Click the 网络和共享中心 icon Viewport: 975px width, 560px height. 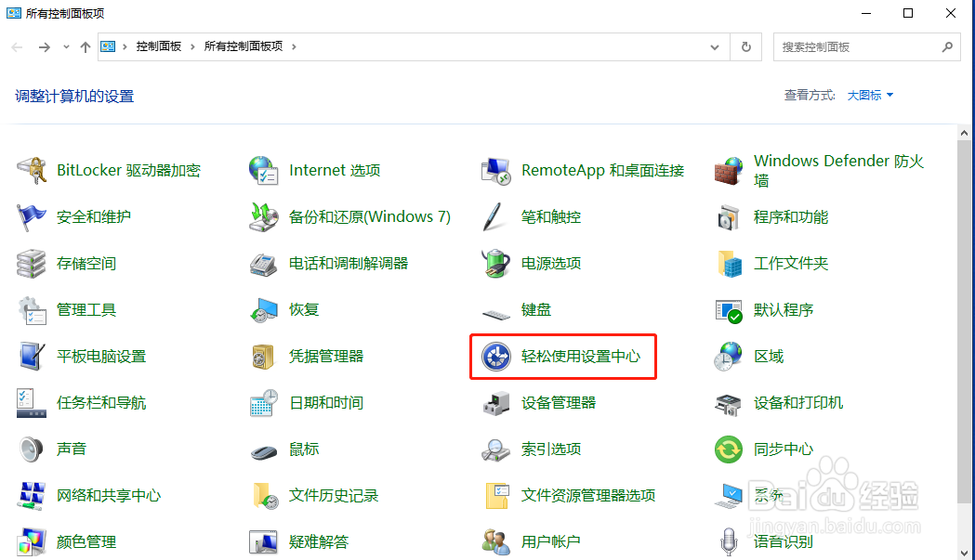coord(31,495)
